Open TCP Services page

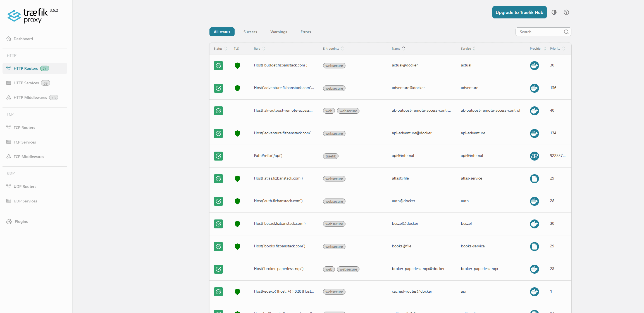(35, 142)
